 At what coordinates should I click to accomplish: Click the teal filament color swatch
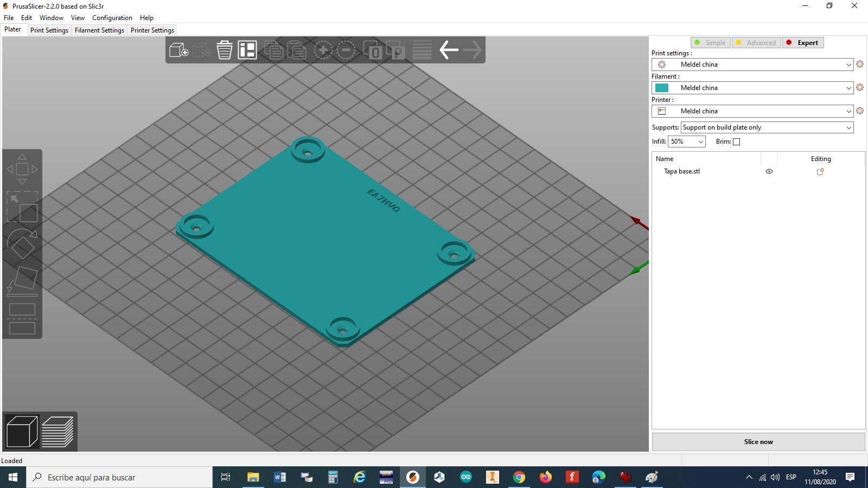point(662,88)
